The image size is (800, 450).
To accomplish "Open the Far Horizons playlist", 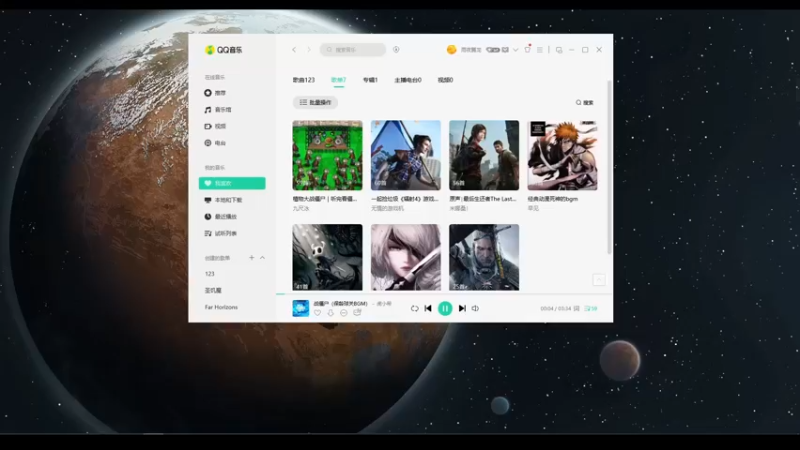I will click(x=221, y=307).
